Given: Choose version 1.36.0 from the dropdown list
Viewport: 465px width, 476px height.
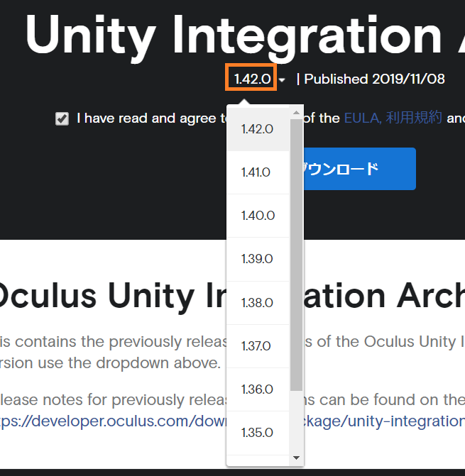Looking at the screenshot, I should 258,389.
